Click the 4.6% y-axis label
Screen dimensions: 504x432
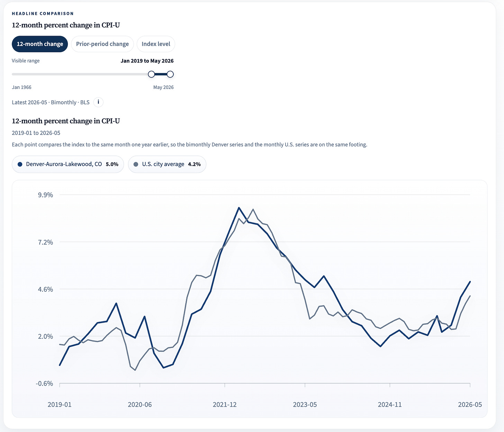(45, 289)
